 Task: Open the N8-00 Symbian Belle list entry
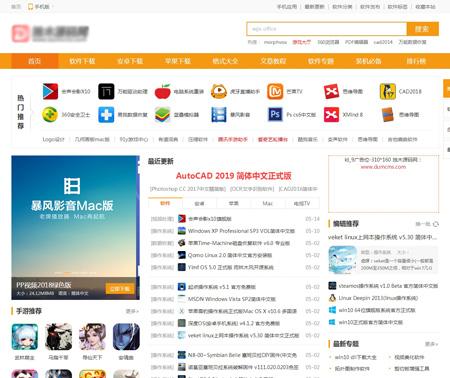pyautogui.click(x=242, y=355)
